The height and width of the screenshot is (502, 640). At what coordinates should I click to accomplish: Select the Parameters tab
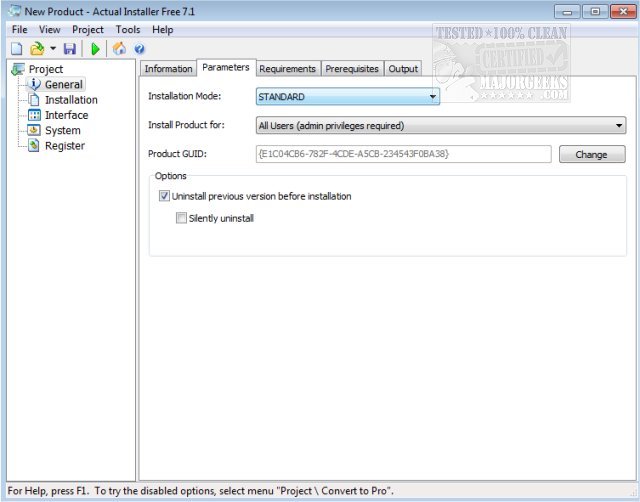(x=226, y=68)
